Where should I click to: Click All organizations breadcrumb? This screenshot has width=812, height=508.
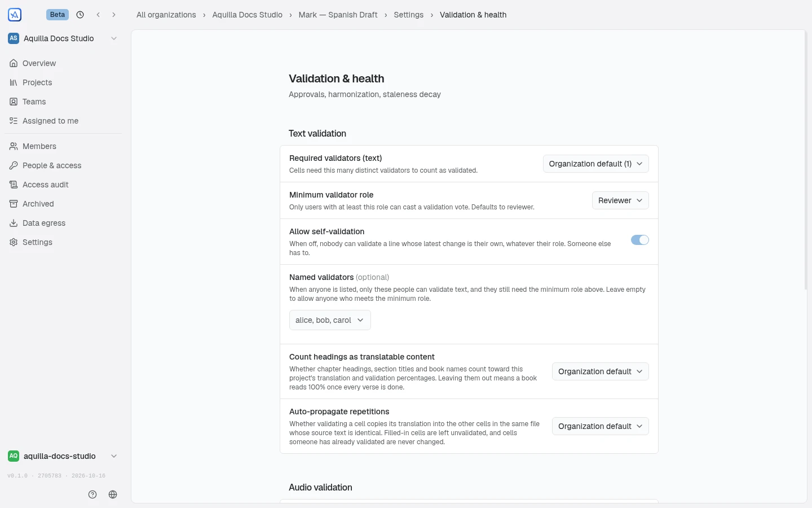click(x=166, y=15)
